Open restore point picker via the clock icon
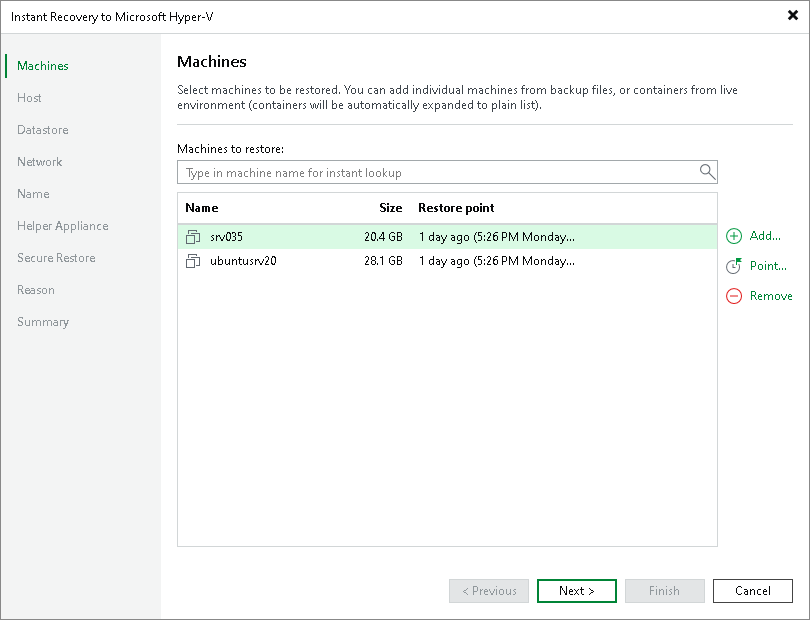Image resolution: width=810 pixels, height=620 pixels. (732, 266)
